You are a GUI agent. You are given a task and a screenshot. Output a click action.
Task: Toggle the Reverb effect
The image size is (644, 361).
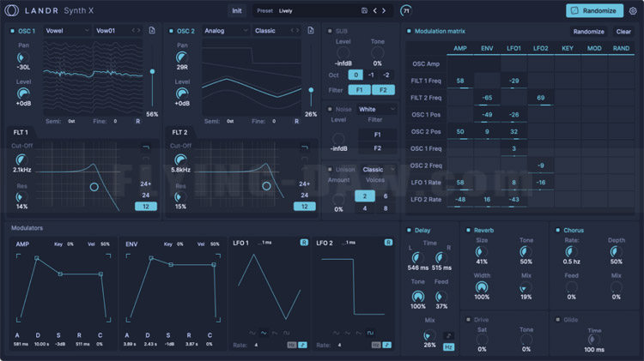468,230
